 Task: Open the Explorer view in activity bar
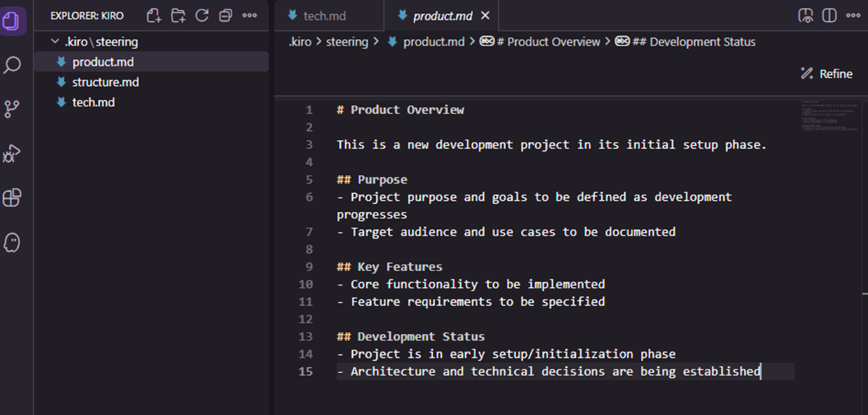pyautogui.click(x=13, y=22)
